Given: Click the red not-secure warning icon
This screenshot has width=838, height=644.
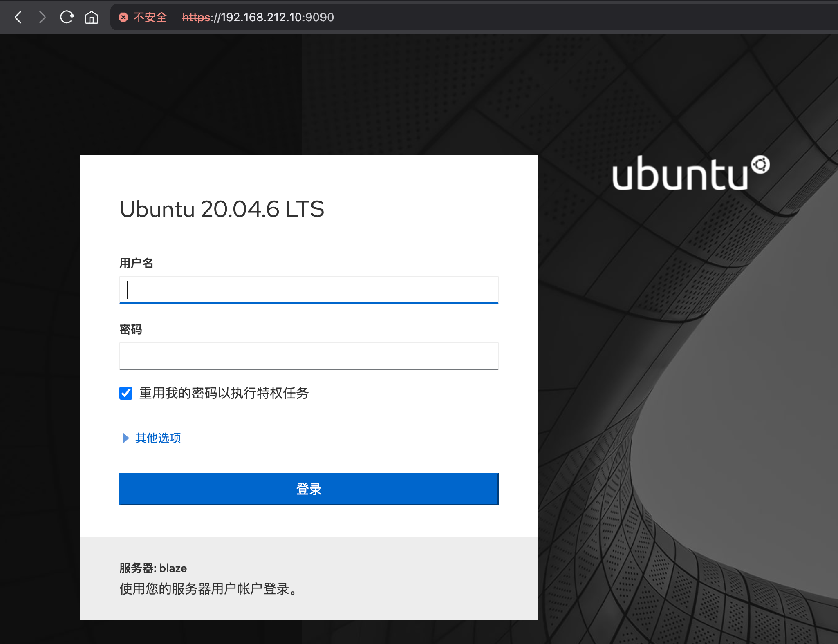Looking at the screenshot, I should [123, 17].
